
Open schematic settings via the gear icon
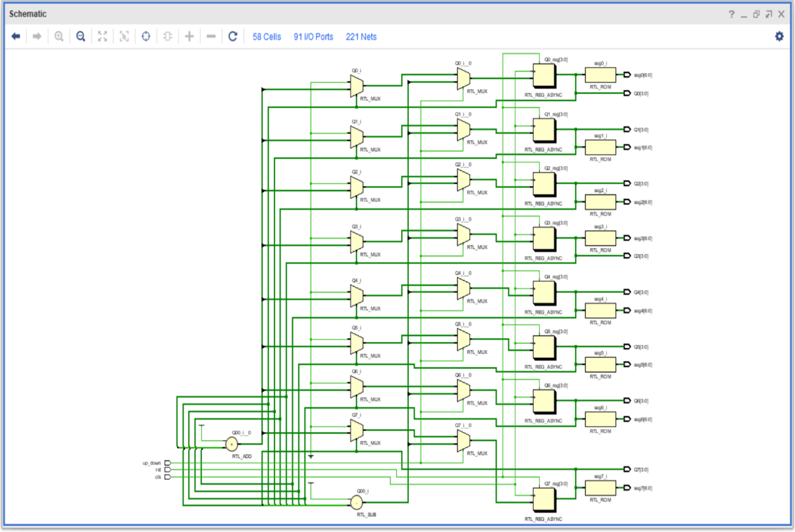780,37
